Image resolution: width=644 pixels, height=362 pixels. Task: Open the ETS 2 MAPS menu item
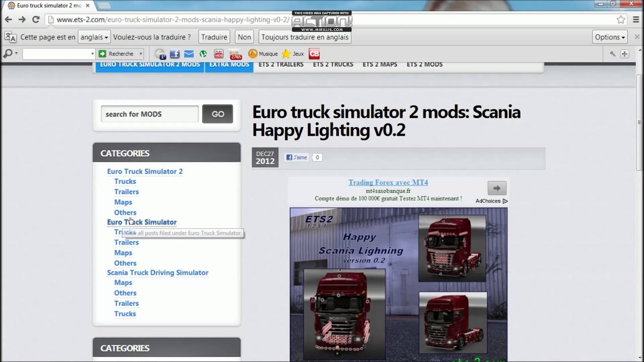(380, 64)
